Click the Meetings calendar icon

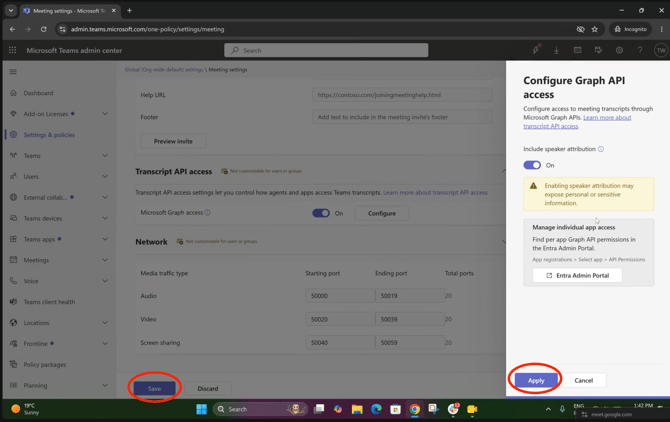(13, 260)
